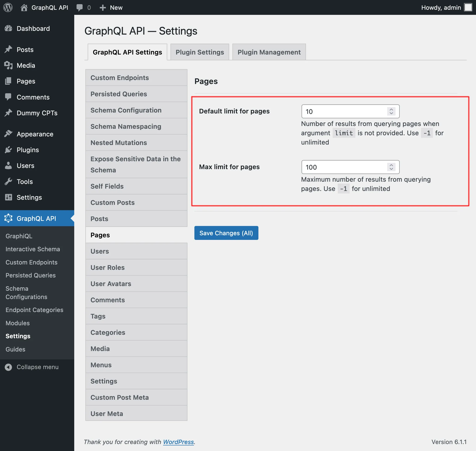
Task: Click the GraphQL API logo icon
Action: click(8, 218)
